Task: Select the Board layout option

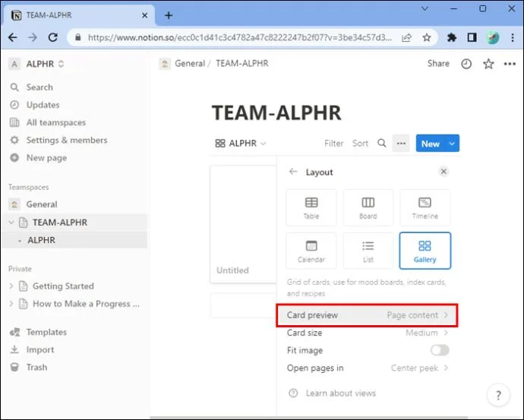Action: (x=368, y=207)
